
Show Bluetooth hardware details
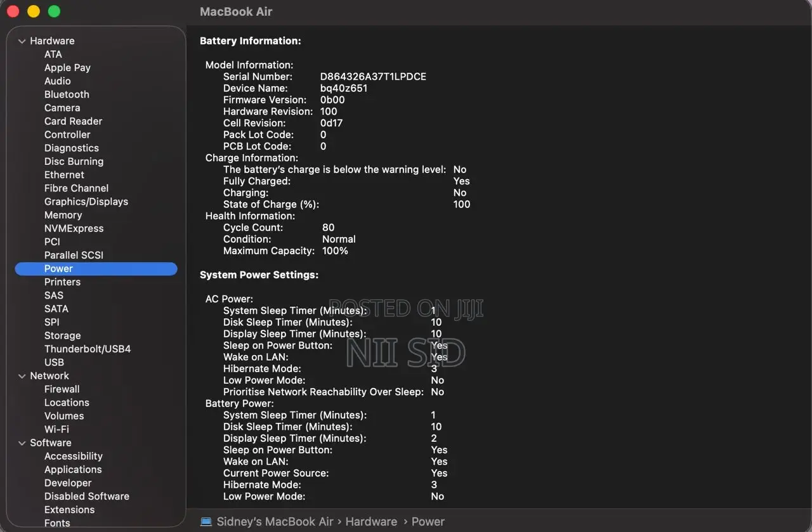[x=67, y=94]
